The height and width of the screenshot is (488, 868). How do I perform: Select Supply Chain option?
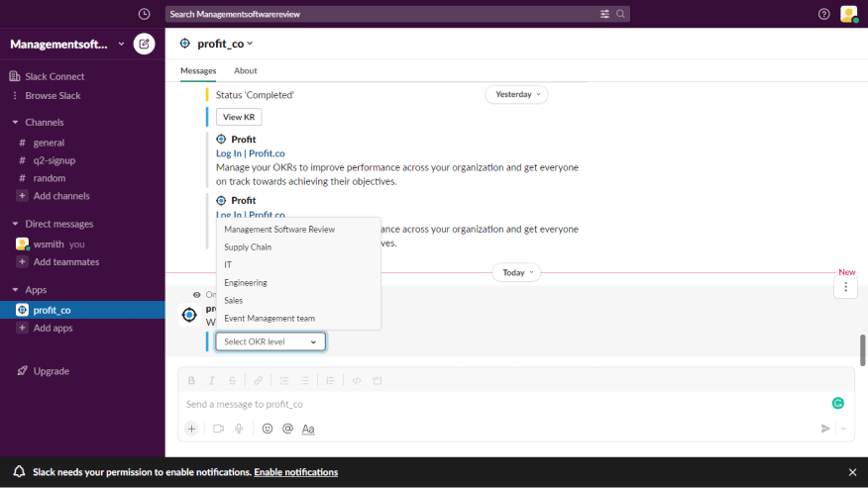point(298,247)
